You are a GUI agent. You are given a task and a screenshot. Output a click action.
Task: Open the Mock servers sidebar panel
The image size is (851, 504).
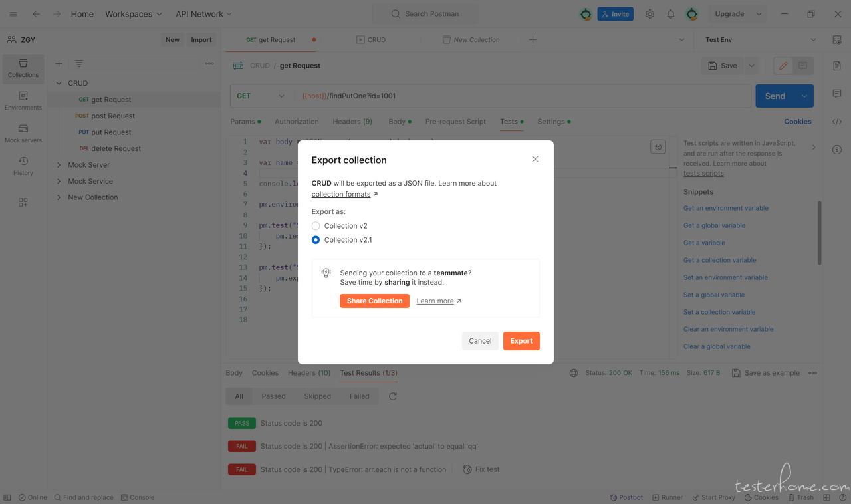click(x=23, y=134)
